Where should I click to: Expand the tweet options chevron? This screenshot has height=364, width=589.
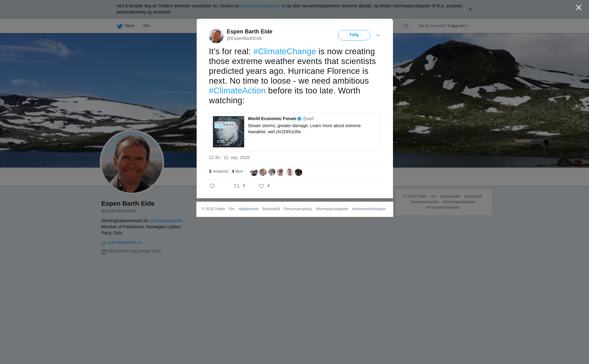[378, 35]
